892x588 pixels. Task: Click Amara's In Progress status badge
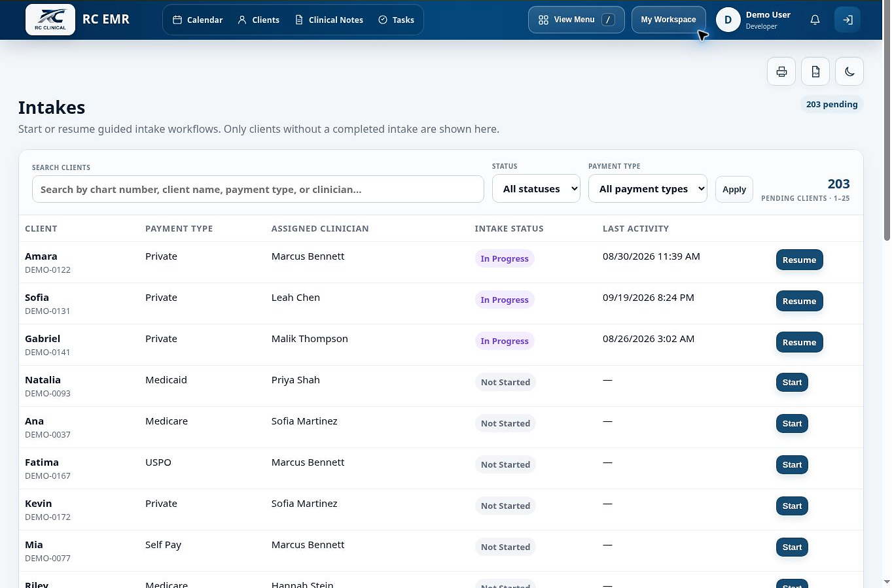[x=505, y=258]
